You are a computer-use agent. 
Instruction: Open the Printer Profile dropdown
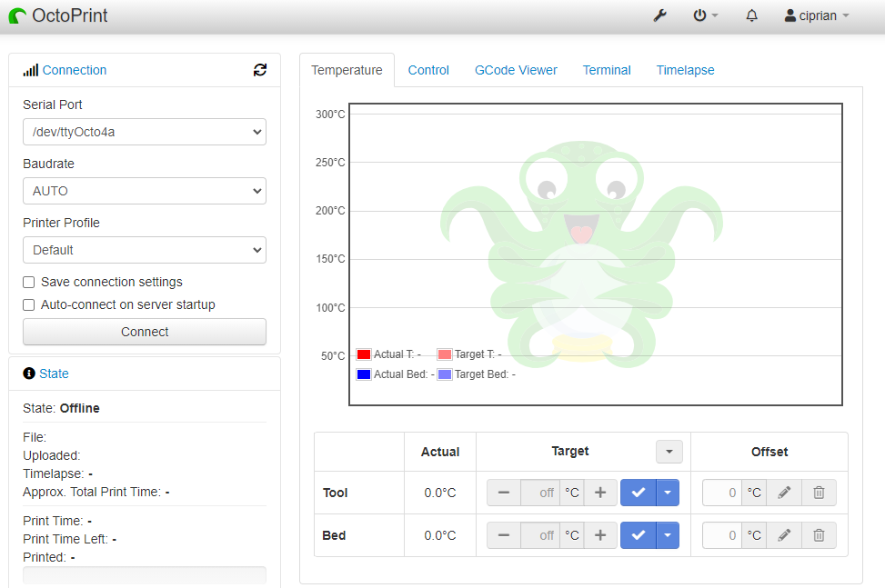[x=145, y=250]
